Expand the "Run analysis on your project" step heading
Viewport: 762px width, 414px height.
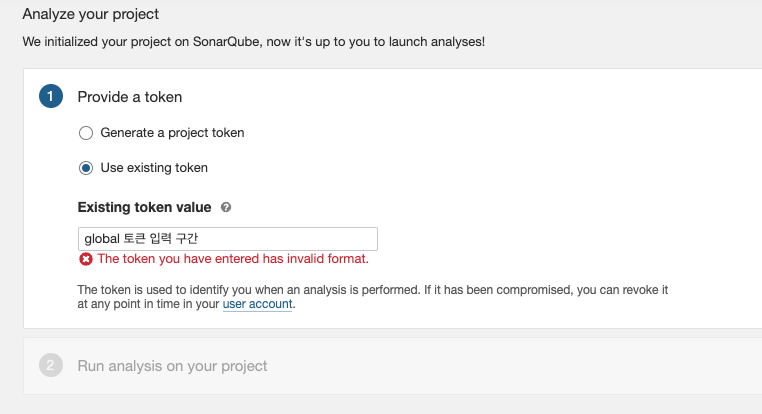[172, 366]
